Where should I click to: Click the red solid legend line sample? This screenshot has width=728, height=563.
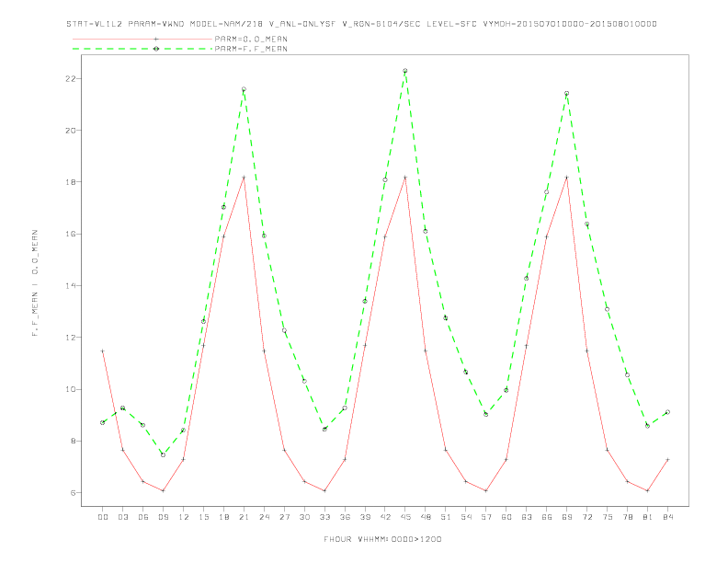[x=142, y=39]
